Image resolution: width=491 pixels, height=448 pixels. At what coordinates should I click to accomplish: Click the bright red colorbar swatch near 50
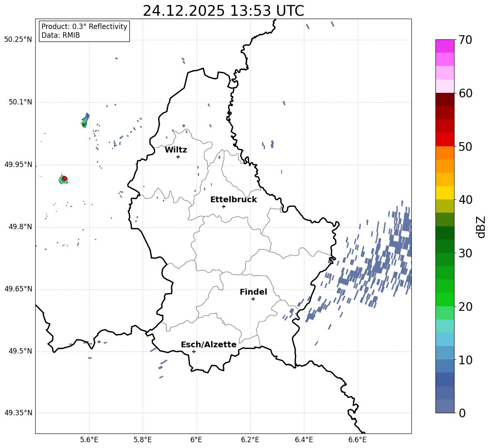445,140
